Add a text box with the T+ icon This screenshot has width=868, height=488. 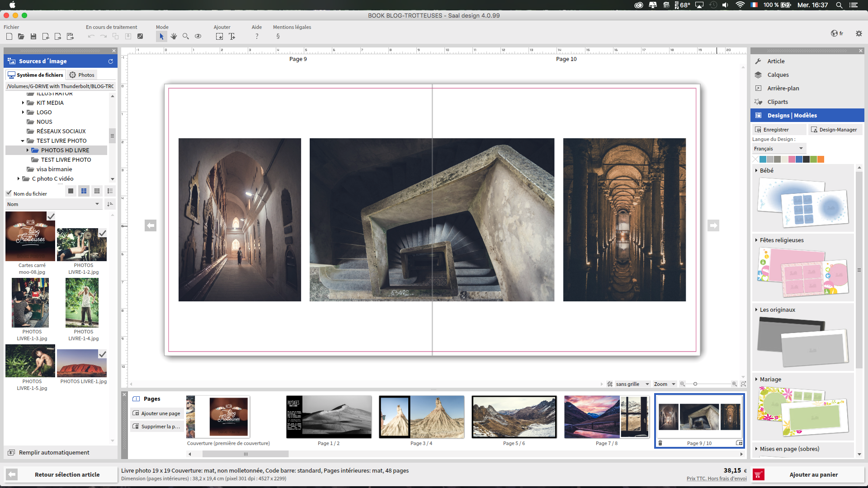pyautogui.click(x=232, y=36)
